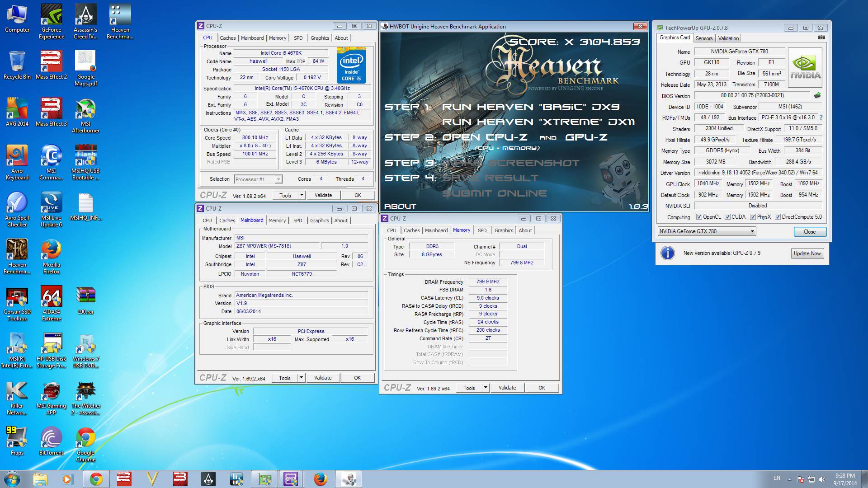Show hidden system tray icons
The height and width of the screenshot is (488, 868).
click(x=789, y=479)
